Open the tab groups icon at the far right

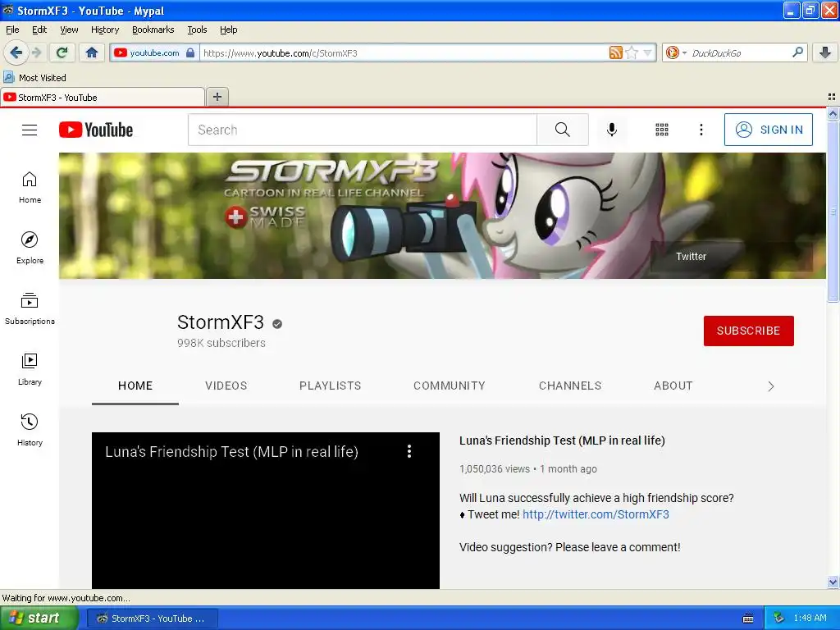[x=832, y=97]
